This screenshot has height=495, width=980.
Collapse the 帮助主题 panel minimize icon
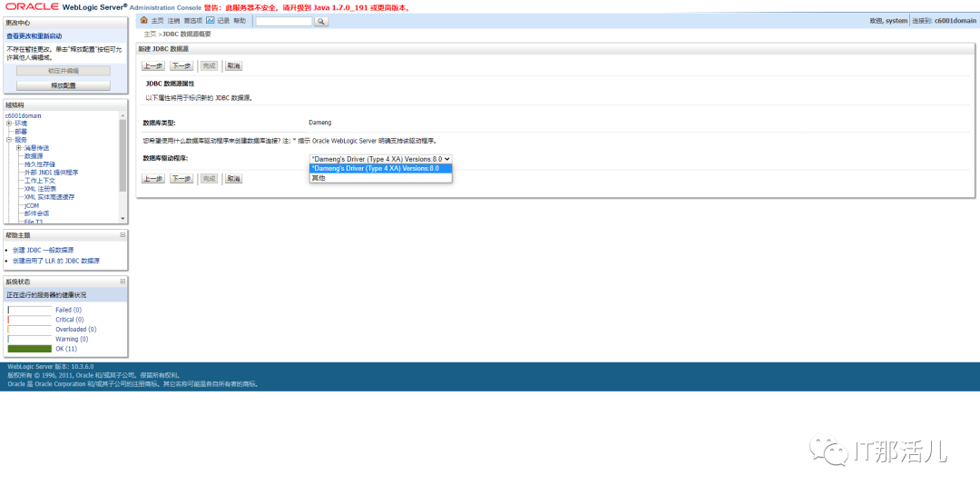(x=122, y=234)
